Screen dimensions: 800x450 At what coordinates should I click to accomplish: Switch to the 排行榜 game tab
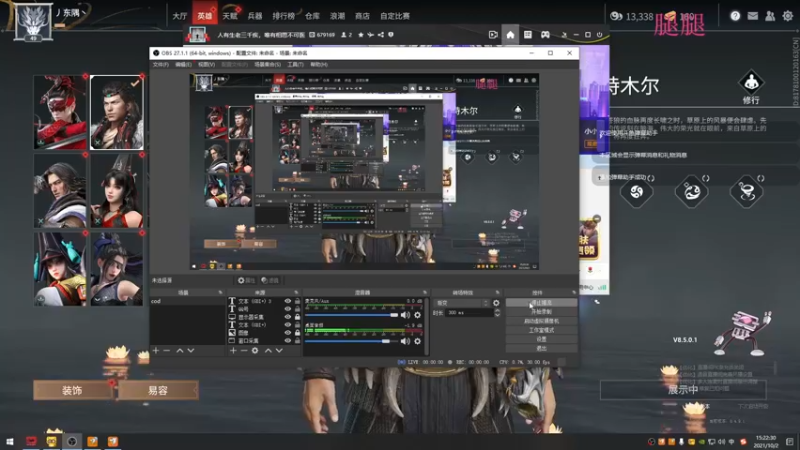click(284, 16)
